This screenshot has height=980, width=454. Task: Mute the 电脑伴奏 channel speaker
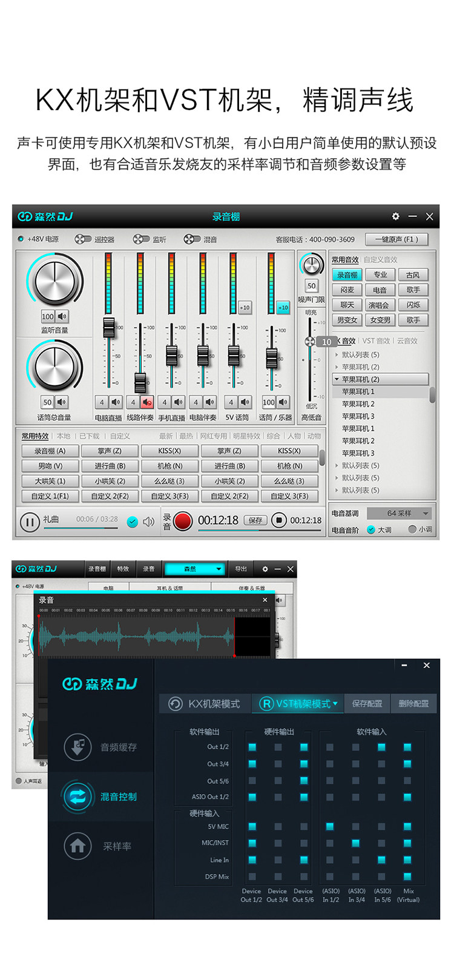coord(209,402)
